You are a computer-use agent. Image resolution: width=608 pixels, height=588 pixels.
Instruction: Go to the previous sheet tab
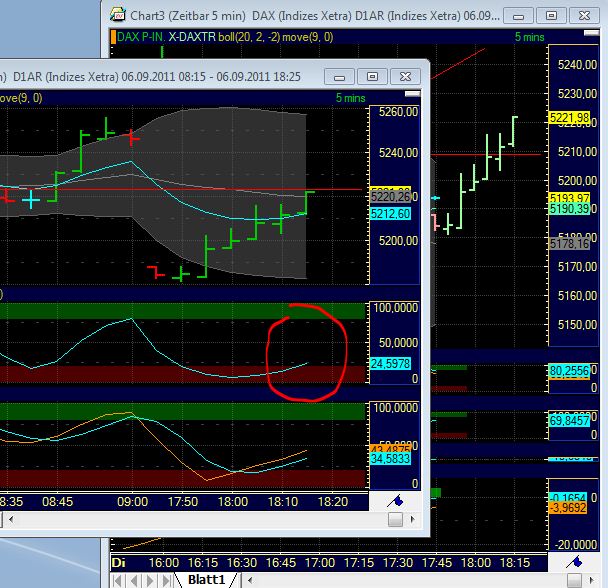(x=134, y=581)
